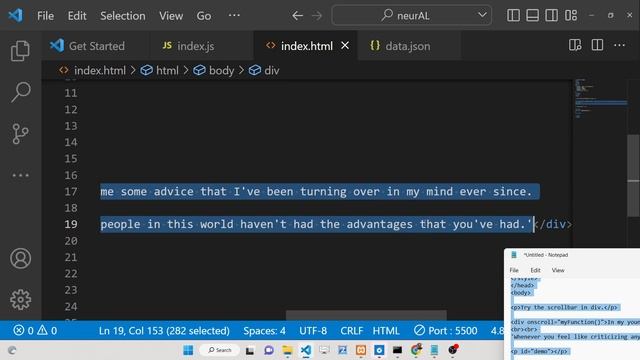Change the encoding via UTF-8

(313, 330)
